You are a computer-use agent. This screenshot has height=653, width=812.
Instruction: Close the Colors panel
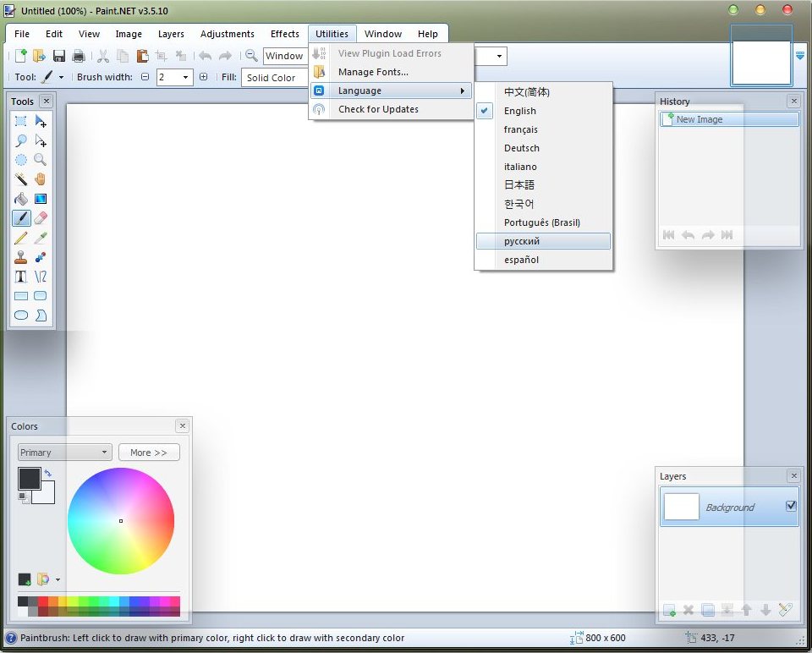coord(183,425)
